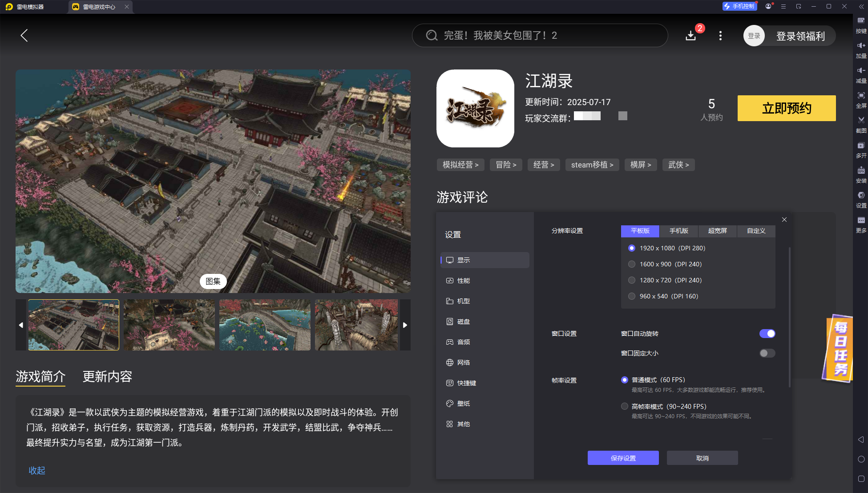Click Android back triangle button
Screen dimensions: 868x493
(x=861, y=440)
